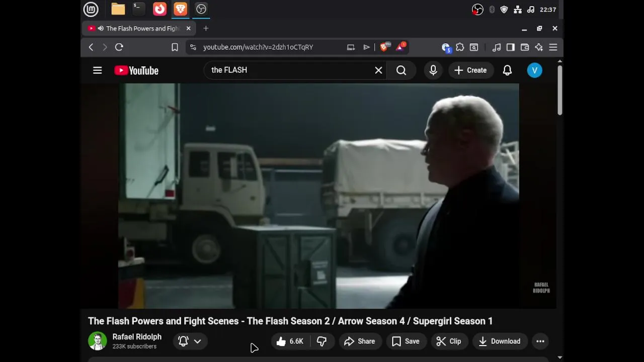Open the orange flame app in panel
The width and height of the screenshot is (644, 362).
(x=159, y=9)
